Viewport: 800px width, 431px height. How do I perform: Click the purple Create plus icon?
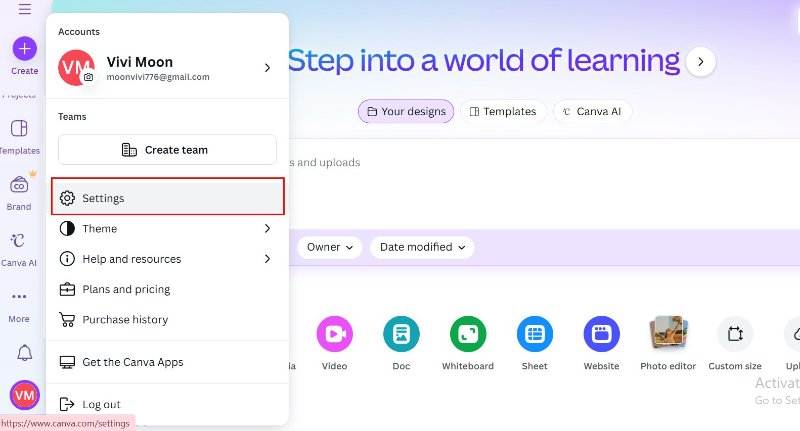coord(24,48)
